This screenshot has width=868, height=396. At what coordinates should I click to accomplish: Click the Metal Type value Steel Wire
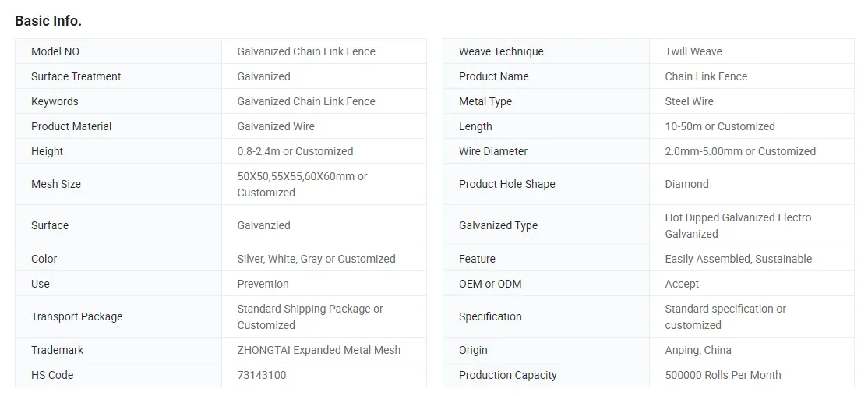tap(689, 101)
